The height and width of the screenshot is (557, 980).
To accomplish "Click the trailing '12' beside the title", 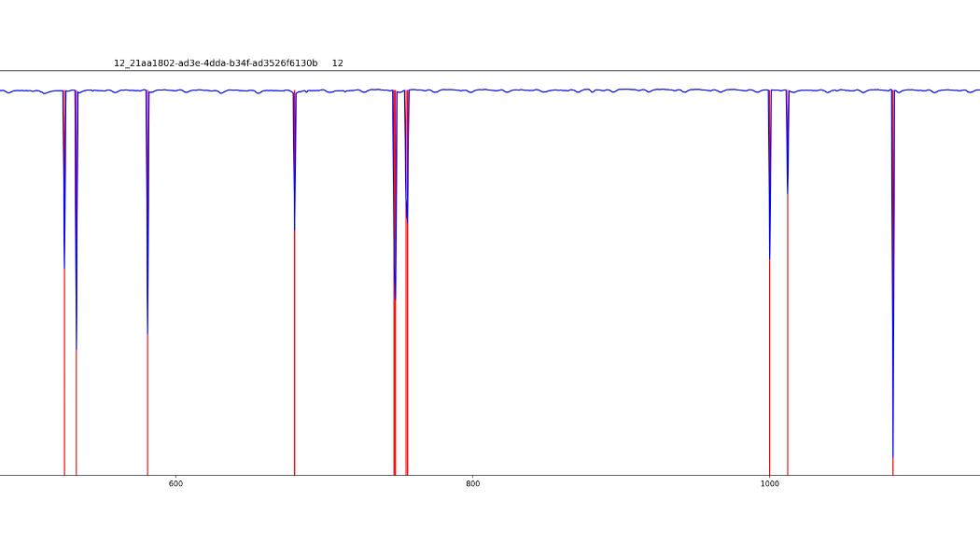I will coord(338,63).
